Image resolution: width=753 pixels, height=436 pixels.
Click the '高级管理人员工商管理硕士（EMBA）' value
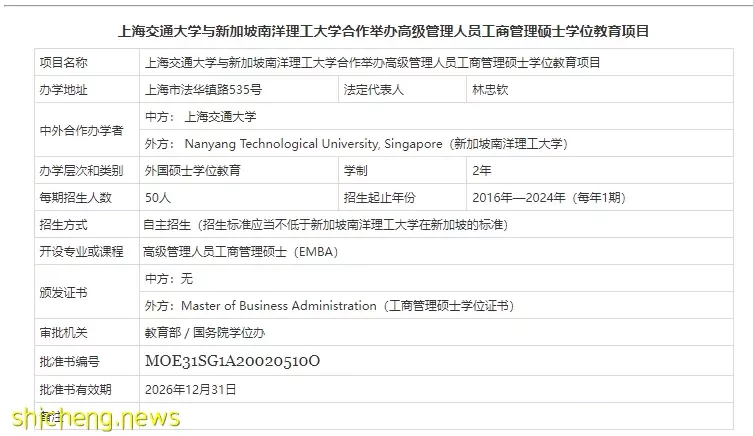(241, 252)
